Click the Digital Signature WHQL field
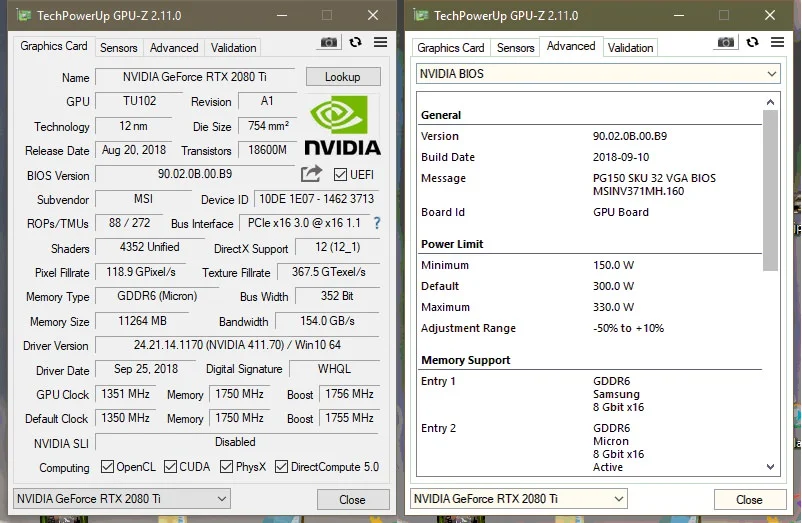The height and width of the screenshot is (523, 802). [335, 369]
